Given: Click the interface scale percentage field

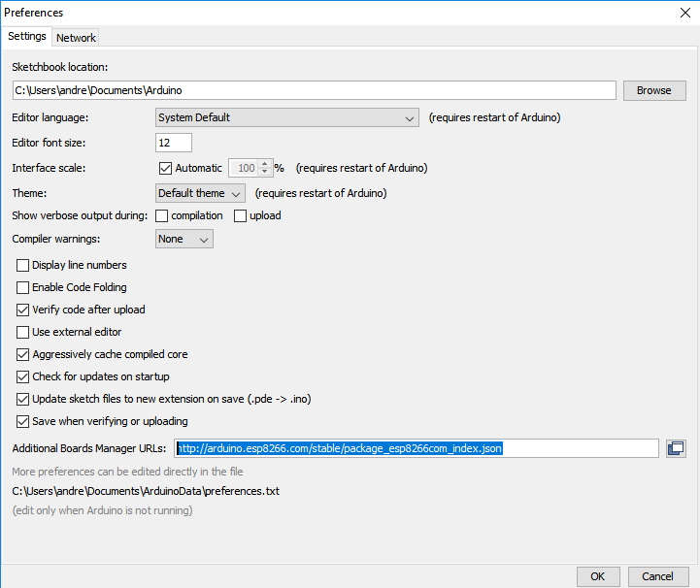Looking at the screenshot, I should tap(245, 168).
